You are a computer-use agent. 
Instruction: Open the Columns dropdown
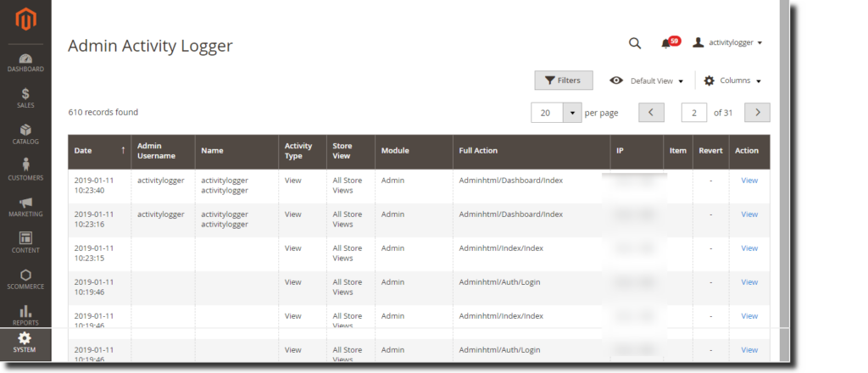pos(732,81)
